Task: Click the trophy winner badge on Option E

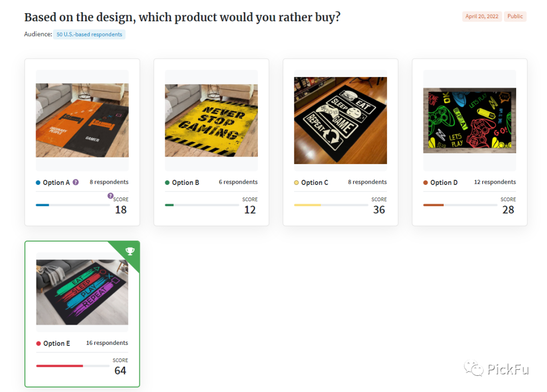Action: 130,251
